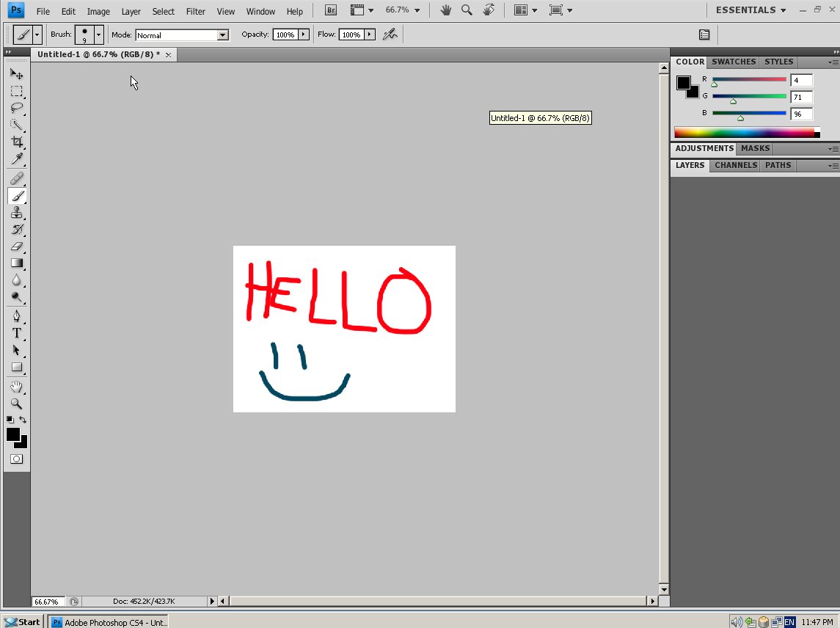Select the Zoom tool in toolbox
The width and height of the screenshot is (840, 628).
click(17, 404)
